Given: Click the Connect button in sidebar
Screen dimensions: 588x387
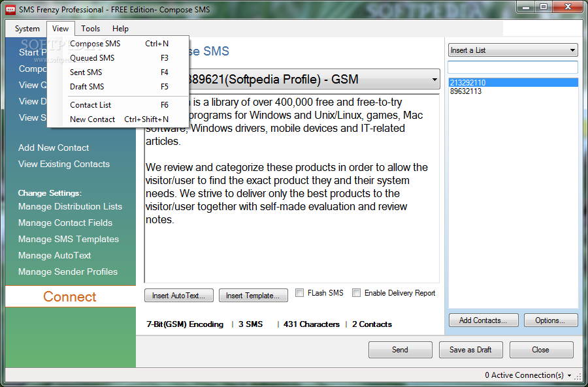Looking at the screenshot, I should (70, 297).
